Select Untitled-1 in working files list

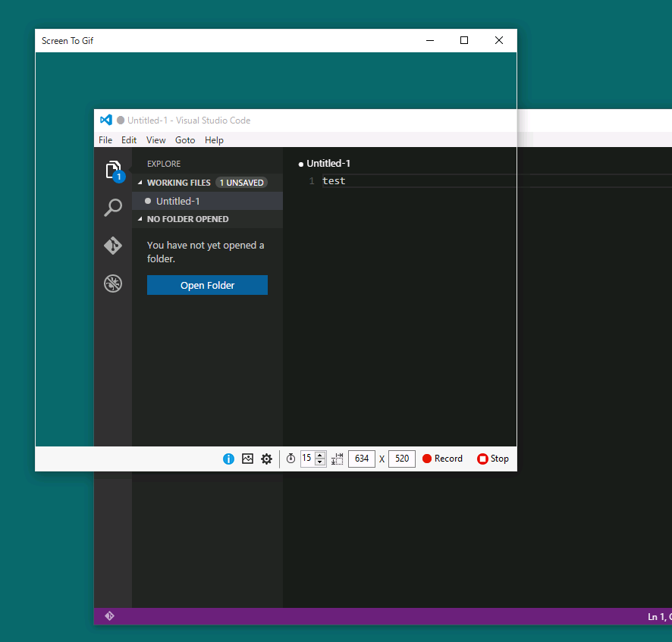point(207,201)
